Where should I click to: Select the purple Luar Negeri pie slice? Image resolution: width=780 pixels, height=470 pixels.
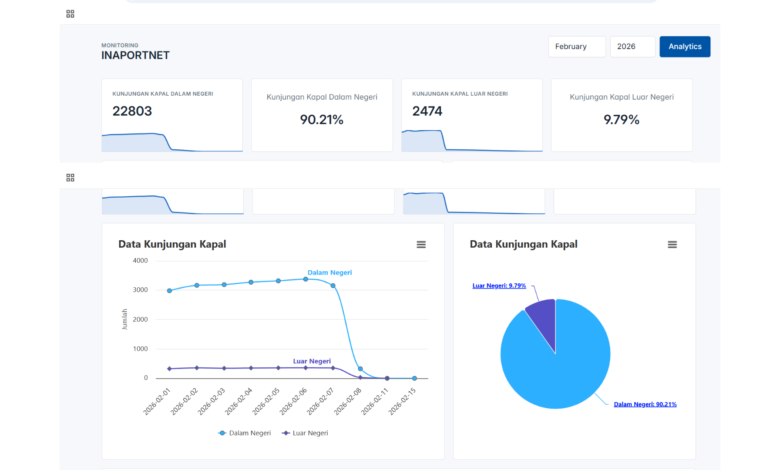[x=541, y=318]
